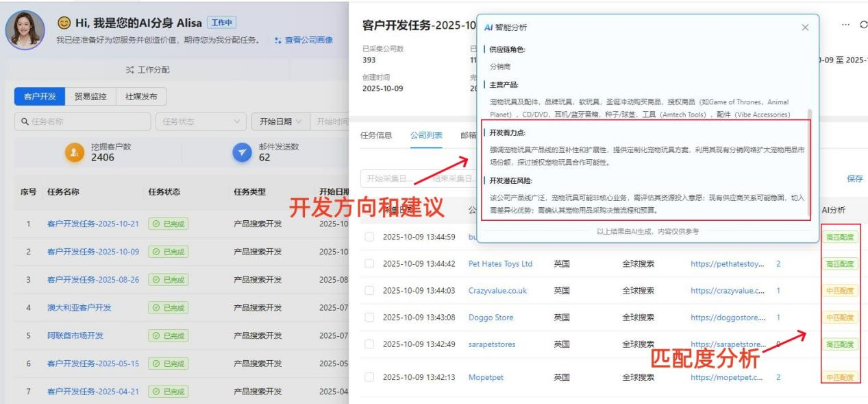Screen dimensions: 868x404
Task: Click the shuffle icon beside 工作分配
Action: click(x=130, y=69)
